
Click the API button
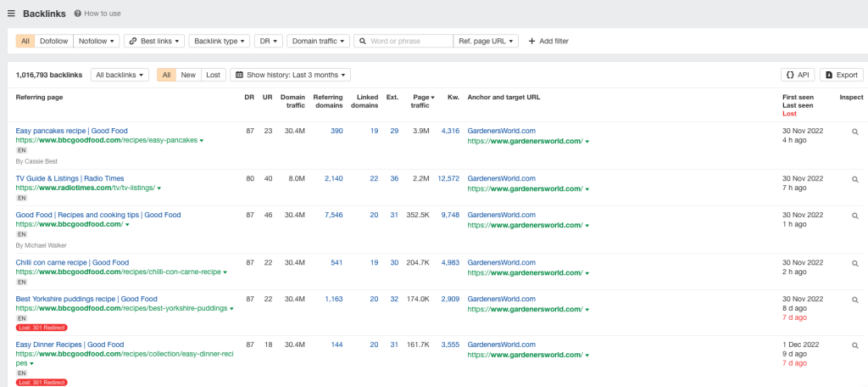(798, 75)
